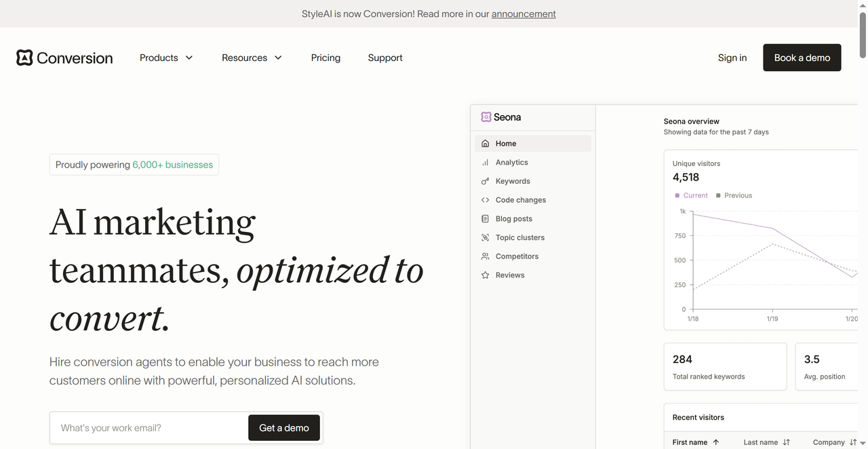Click the Book a demo button
Image resolution: width=868 pixels, height=449 pixels.
(802, 58)
